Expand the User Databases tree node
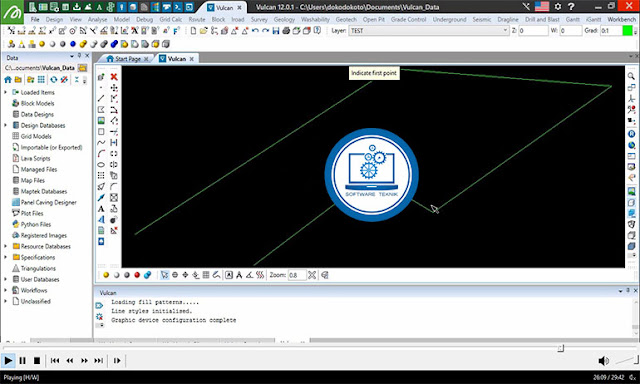Viewport: 640px width, 384px height. click(5, 279)
